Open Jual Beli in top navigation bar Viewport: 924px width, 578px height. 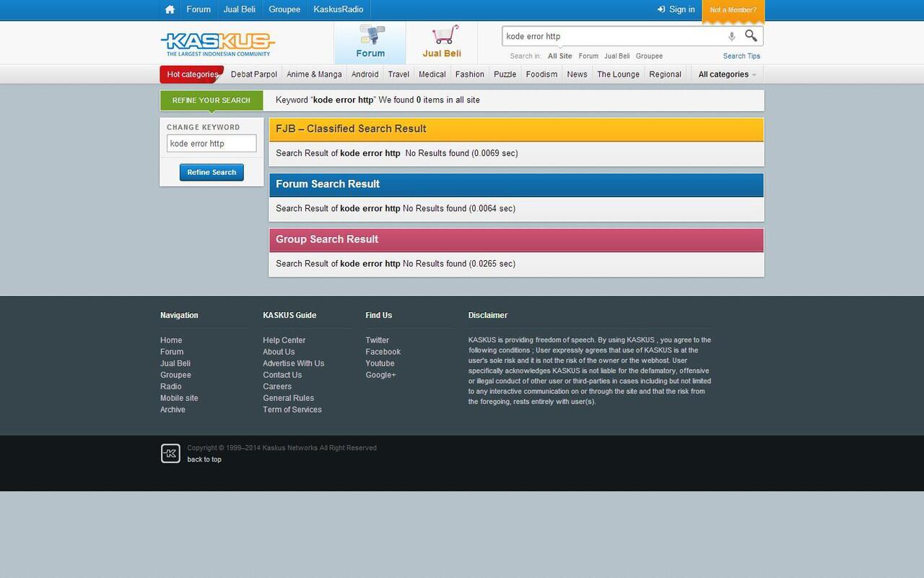(x=240, y=9)
